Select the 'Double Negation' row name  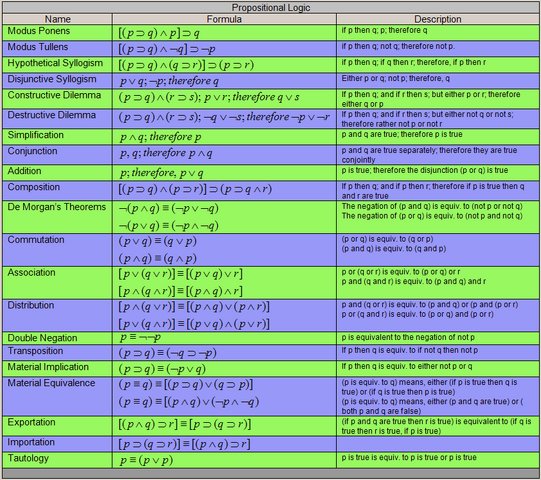coord(42,338)
